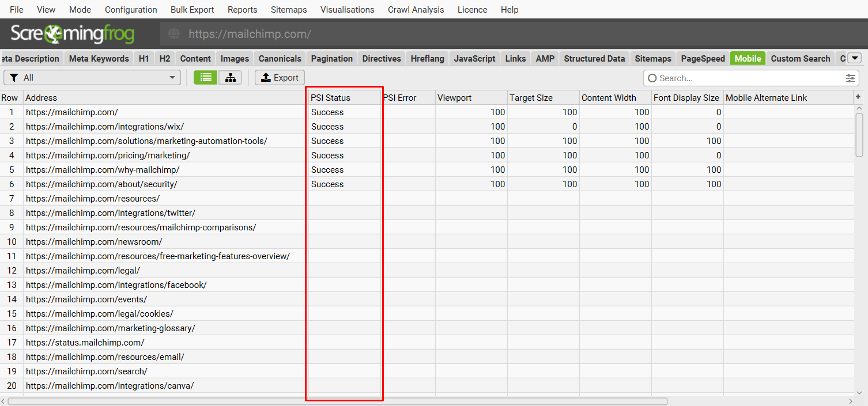Click Success status for why-mailchimp row
The image size is (868, 406).
coord(327,170)
